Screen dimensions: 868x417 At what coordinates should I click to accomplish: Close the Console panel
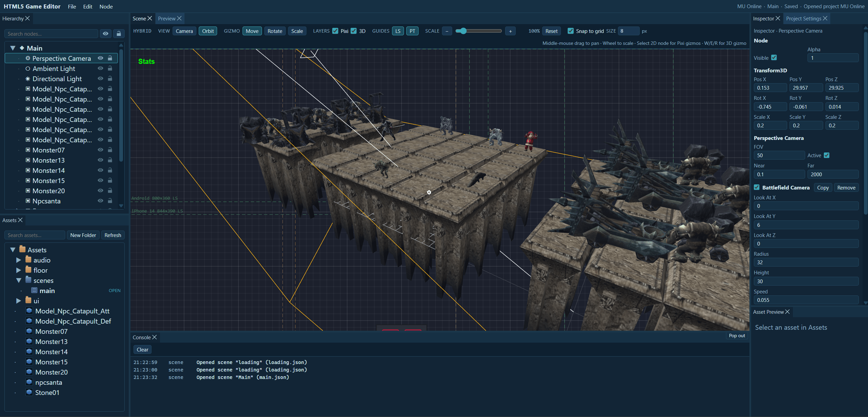(155, 337)
